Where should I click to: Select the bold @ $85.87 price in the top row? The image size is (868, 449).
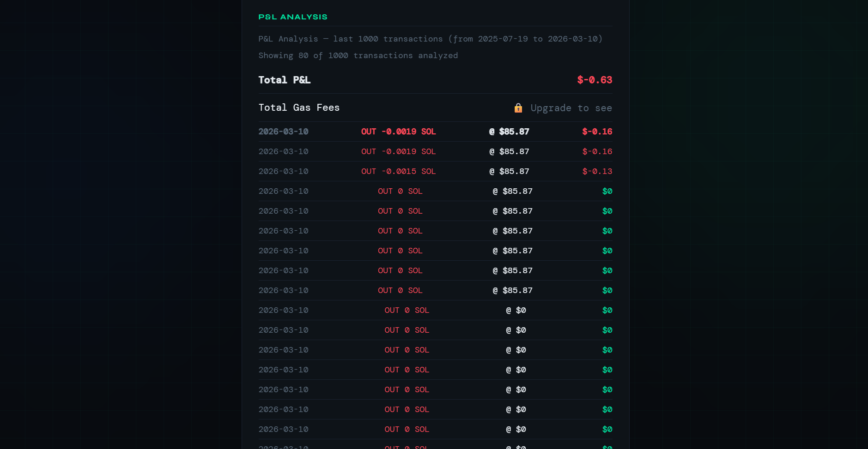click(509, 132)
